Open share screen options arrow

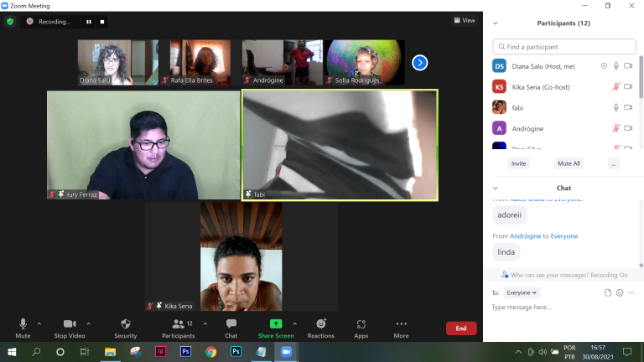point(294,323)
